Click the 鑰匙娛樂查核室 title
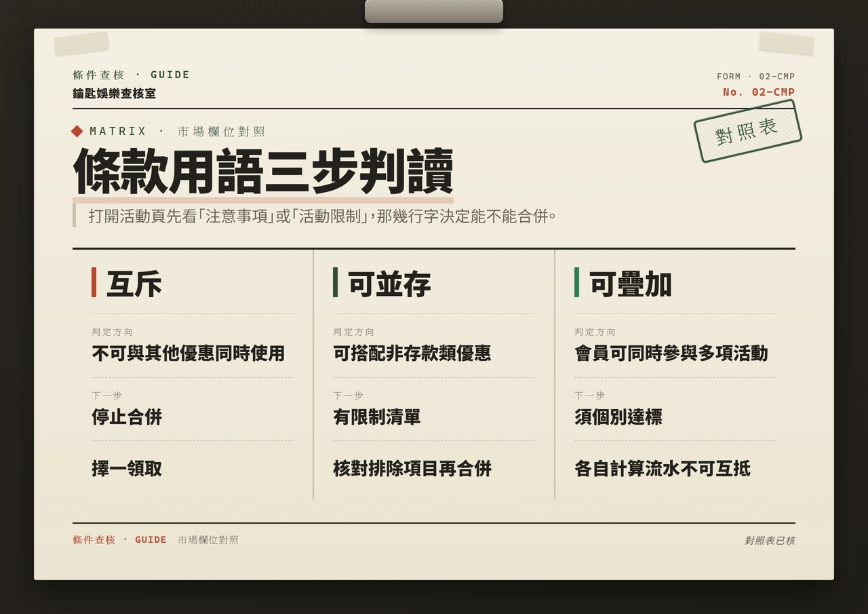868x614 pixels. pos(115,93)
